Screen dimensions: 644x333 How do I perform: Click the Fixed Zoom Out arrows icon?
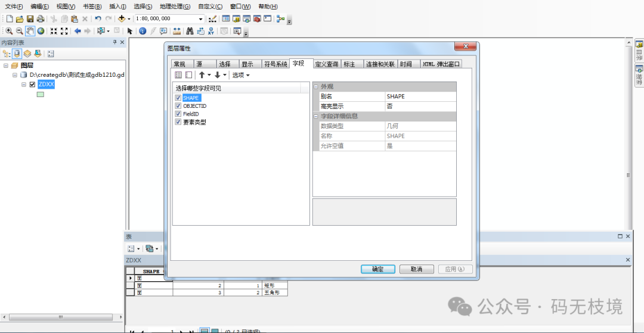pyautogui.click(x=64, y=31)
